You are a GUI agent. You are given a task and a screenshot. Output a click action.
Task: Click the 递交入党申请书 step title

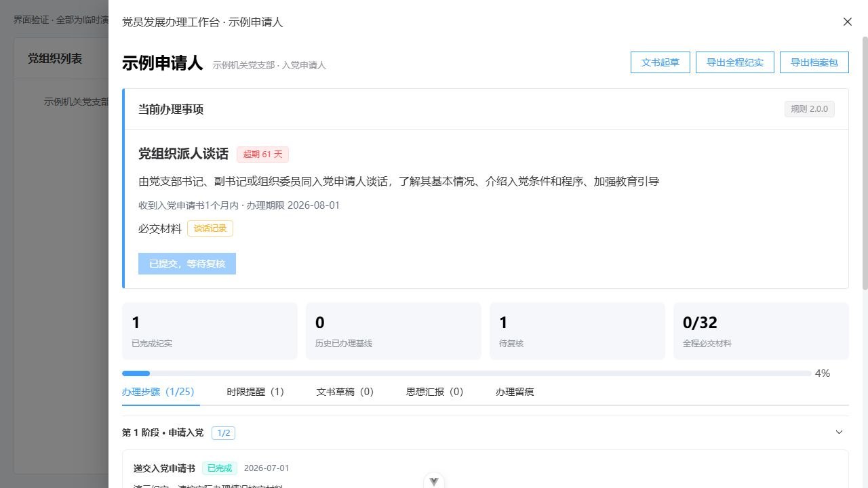click(x=164, y=468)
